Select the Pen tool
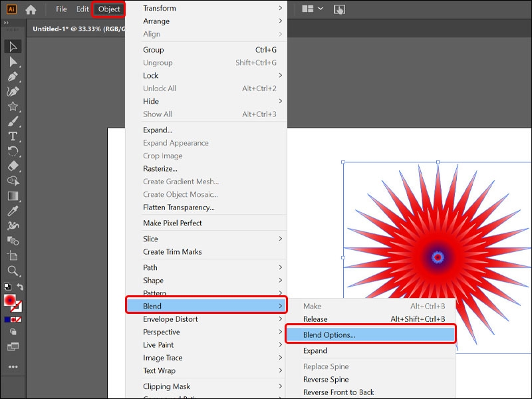Image resolution: width=532 pixels, height=399 pixels. pos(13,76)
